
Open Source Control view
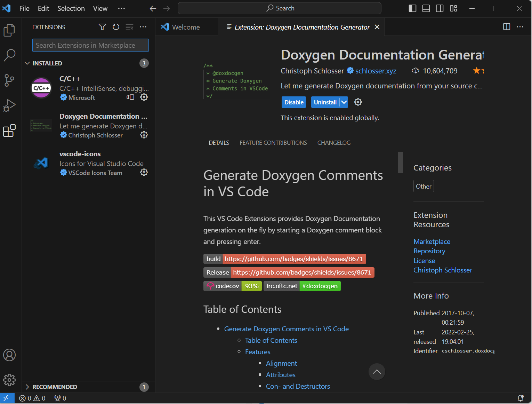(x=9, y=80)
